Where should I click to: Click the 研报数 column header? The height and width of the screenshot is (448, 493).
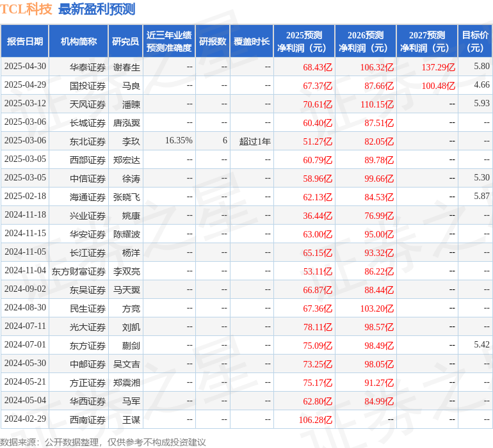213,41
